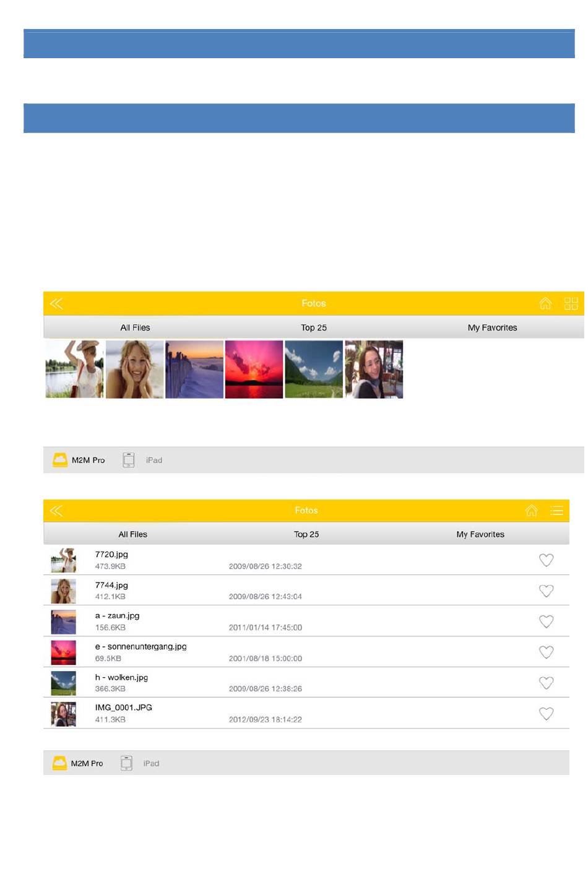Open smiling blonde woman thumbnail in grid
Image resolution: width=588 pixels, height=879 pixels.
point(134,369)
